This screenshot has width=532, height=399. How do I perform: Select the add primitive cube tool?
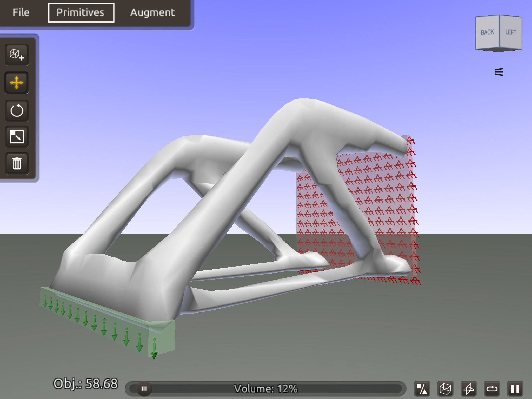[17, 55]
